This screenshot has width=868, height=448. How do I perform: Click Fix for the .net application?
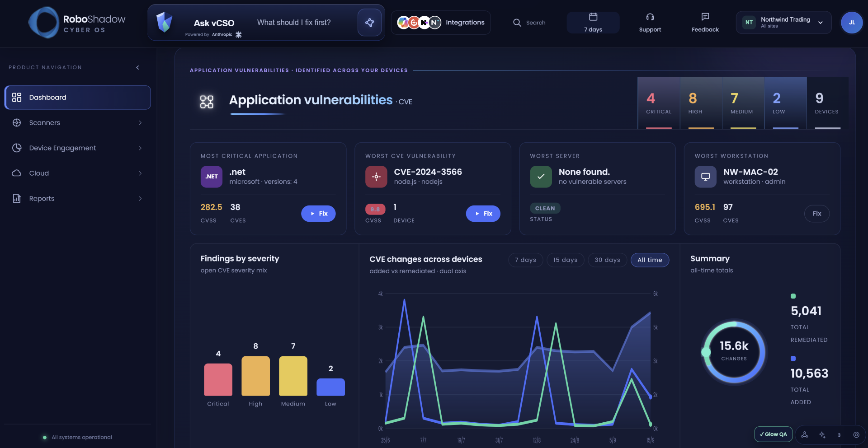(318, 214)
